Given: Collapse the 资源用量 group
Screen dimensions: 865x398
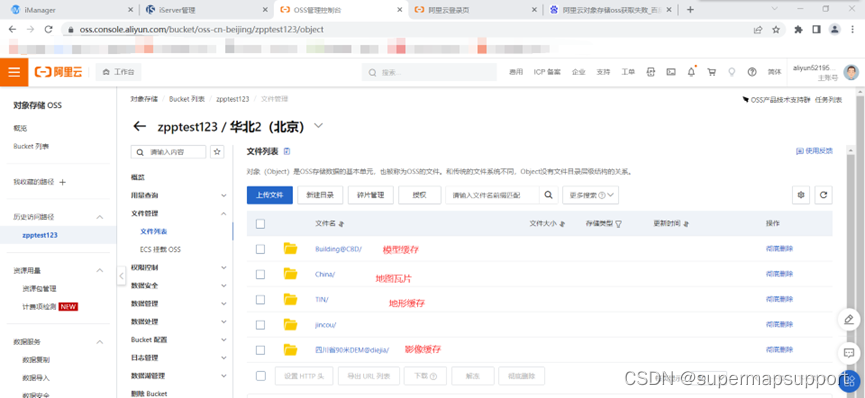Looking at the screenshot, I should 100,270.
